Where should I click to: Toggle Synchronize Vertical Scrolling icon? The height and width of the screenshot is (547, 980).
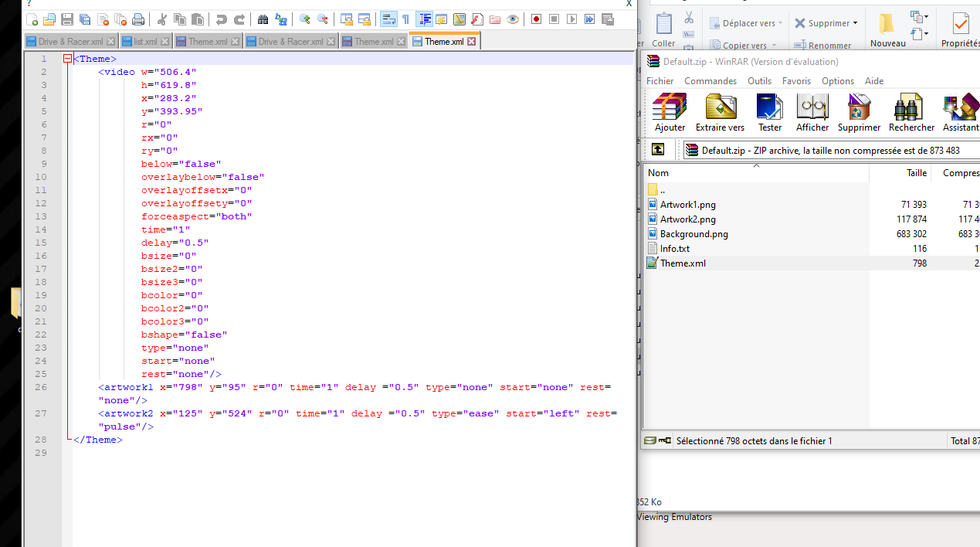(x=347, y=19)
